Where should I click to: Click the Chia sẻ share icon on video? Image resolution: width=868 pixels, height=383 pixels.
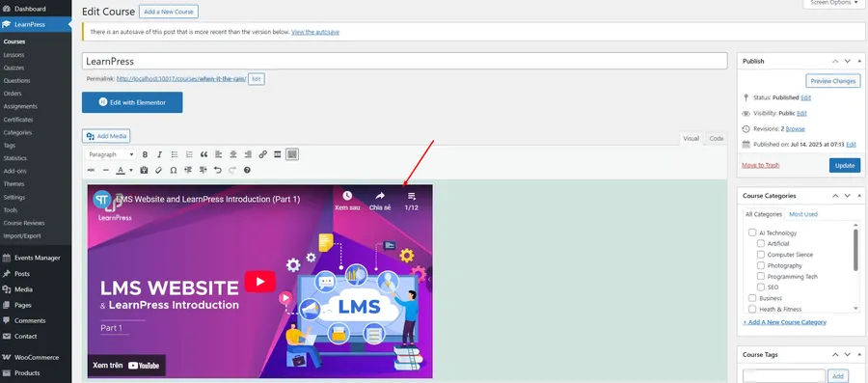pyautogui.click(x=380, y=196)
